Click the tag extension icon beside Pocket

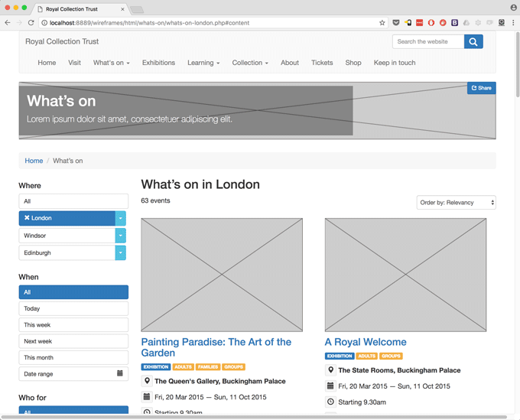click(408, 22)
